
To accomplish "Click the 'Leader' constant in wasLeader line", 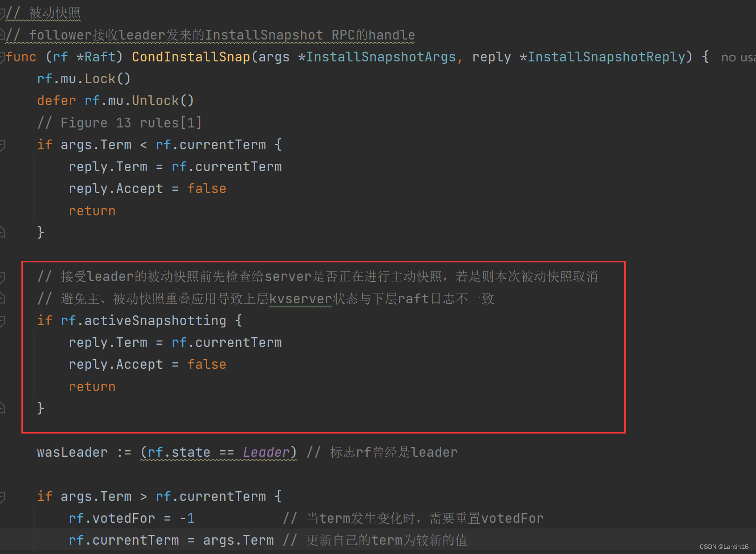I will point(266,452).
